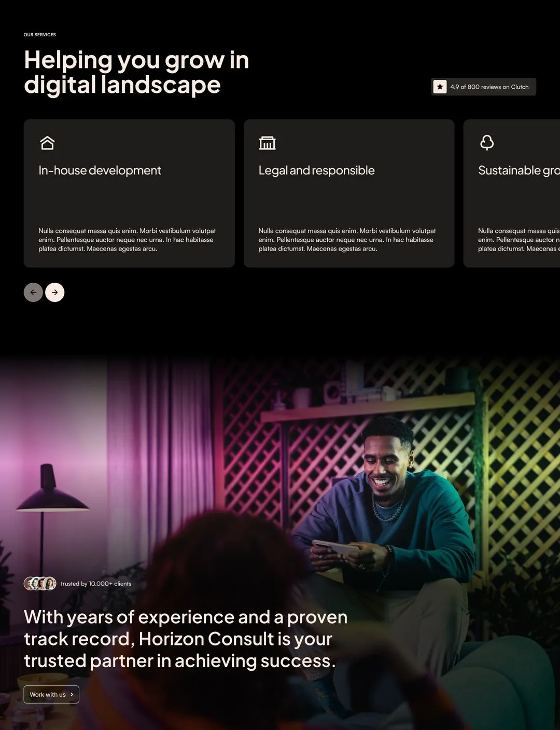Click the trusted by 10.000+ clients text
The height and width of the screenshot is (730, 560).
96,584
